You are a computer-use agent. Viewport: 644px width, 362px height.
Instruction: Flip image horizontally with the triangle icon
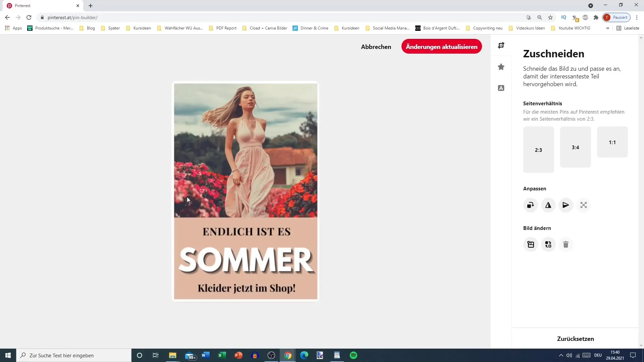pyautogui.click(x=548, y=205)
